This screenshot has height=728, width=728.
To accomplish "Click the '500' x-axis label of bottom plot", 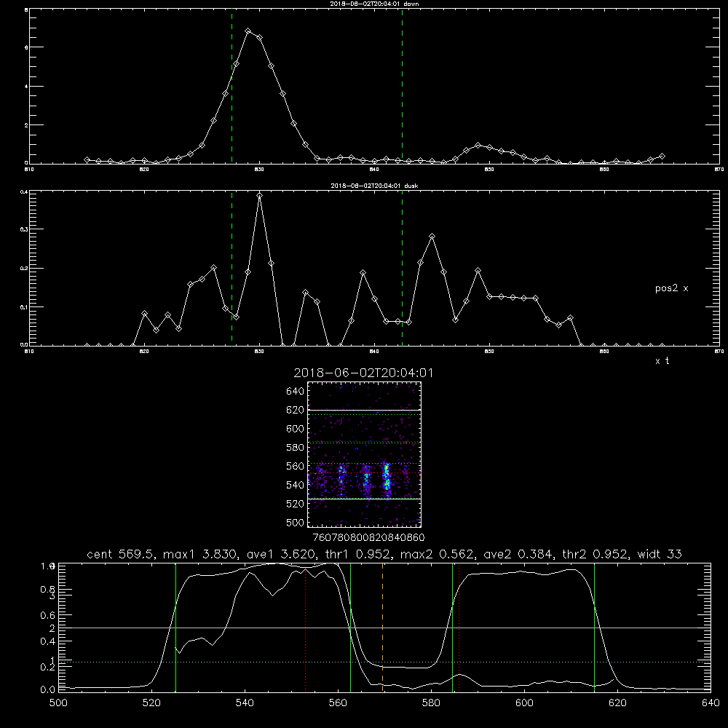I will tap(58, 703).
